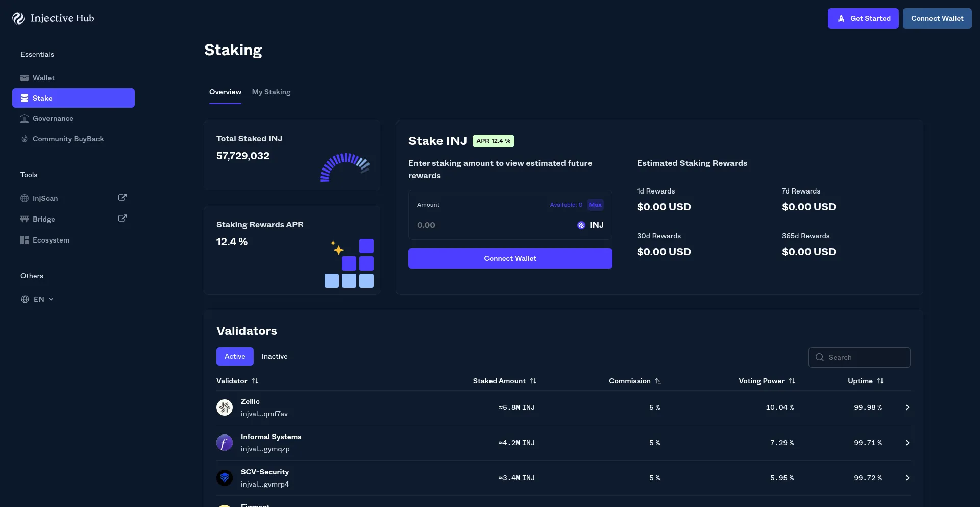Click the validator Search field

tap(860, 357)
